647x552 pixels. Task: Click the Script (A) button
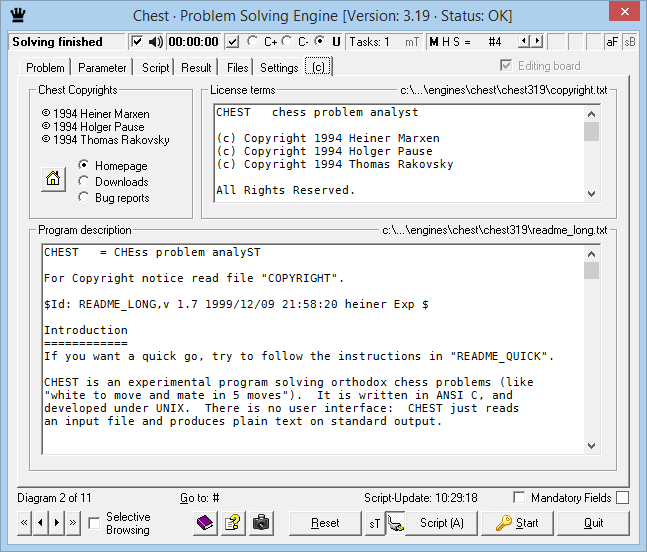coord(442,523)
